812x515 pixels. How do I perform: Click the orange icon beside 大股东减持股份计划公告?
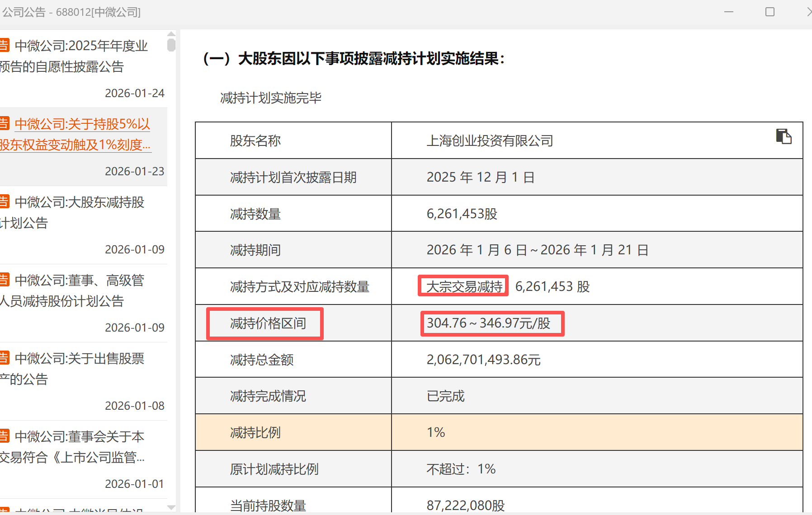click(4, 201)
